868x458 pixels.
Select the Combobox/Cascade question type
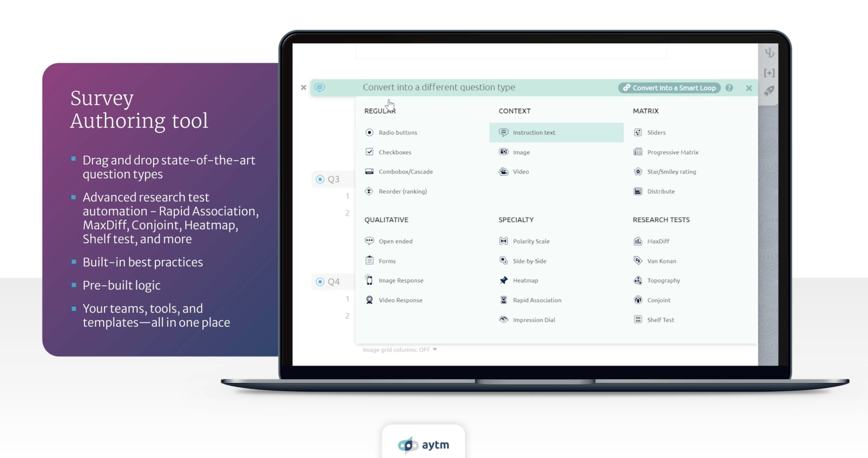(406, 171)
